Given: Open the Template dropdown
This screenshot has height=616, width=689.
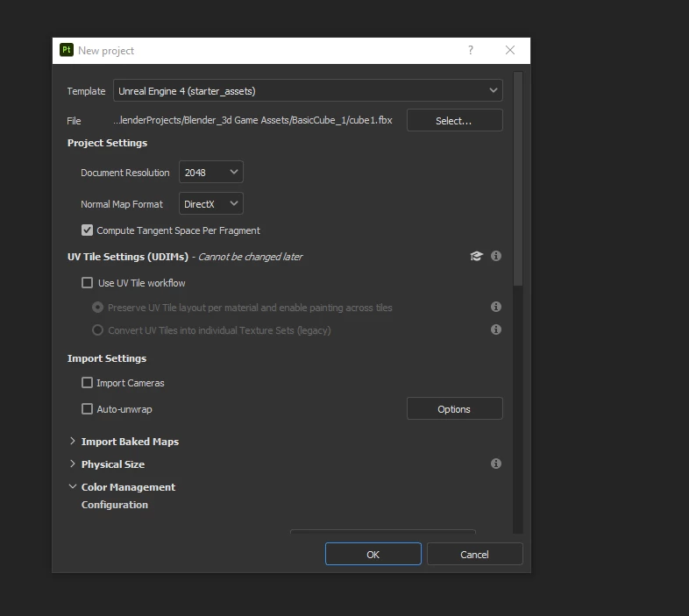Looking at the screenshot, I should [308, 90].
